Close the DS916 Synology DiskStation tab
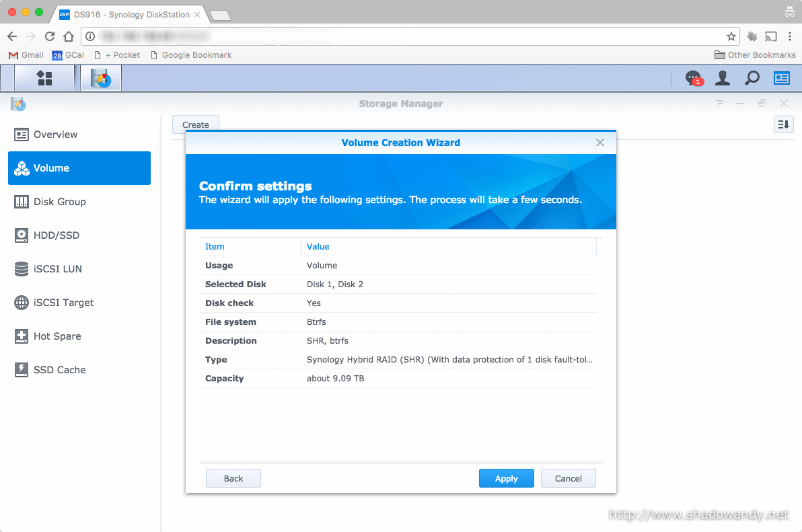 click(x=197, y=15)
